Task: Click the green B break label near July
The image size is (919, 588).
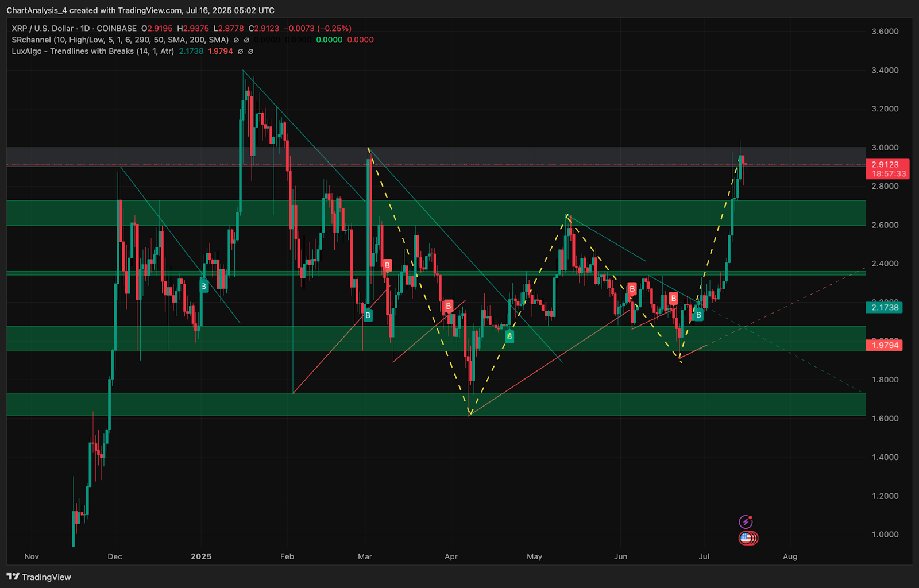Action: pos(698,315)
